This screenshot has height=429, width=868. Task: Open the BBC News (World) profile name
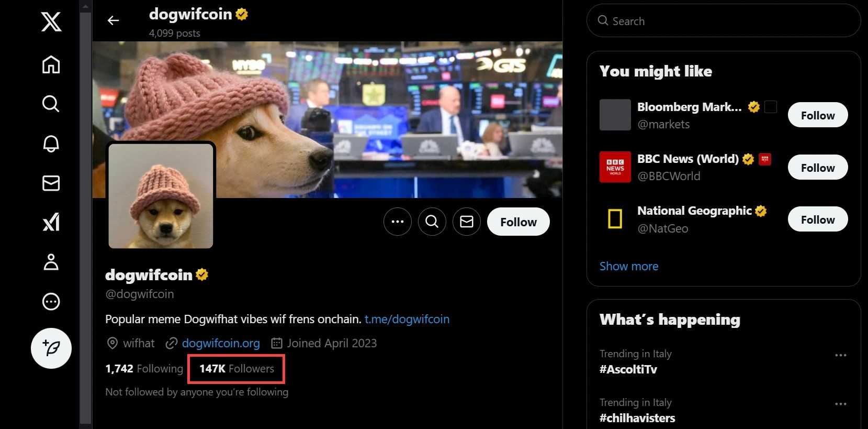[x=688, y=159]
